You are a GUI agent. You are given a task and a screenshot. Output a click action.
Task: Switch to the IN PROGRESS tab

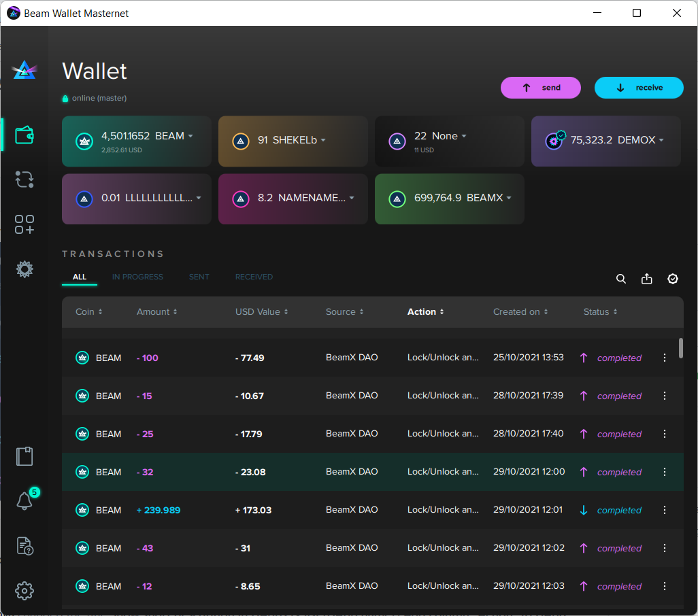137,277
